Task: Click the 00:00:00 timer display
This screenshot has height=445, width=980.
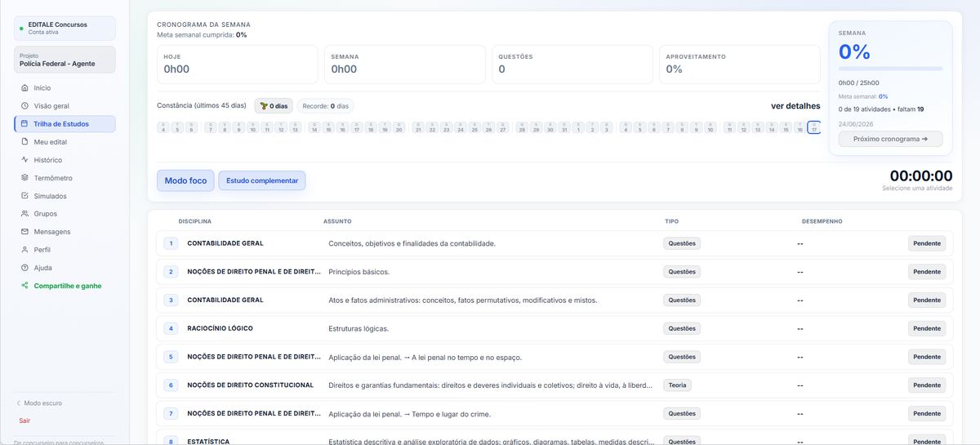Action: (x=920, y=176)
